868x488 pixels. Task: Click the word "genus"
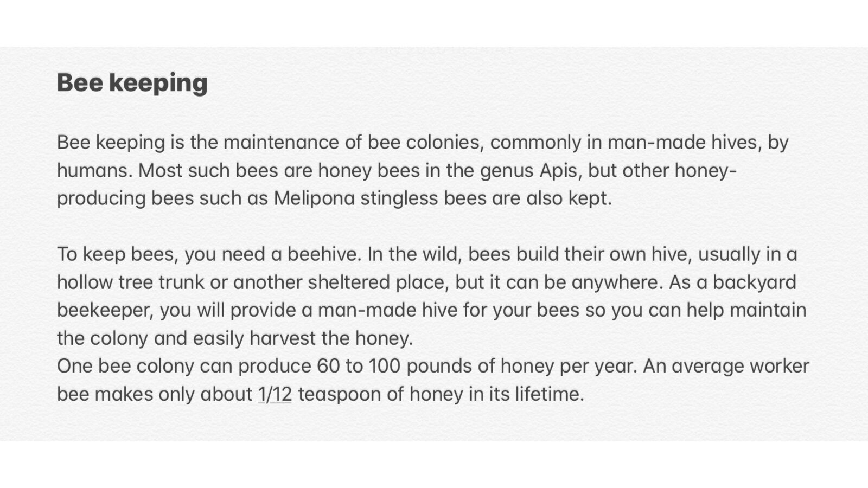506,171
